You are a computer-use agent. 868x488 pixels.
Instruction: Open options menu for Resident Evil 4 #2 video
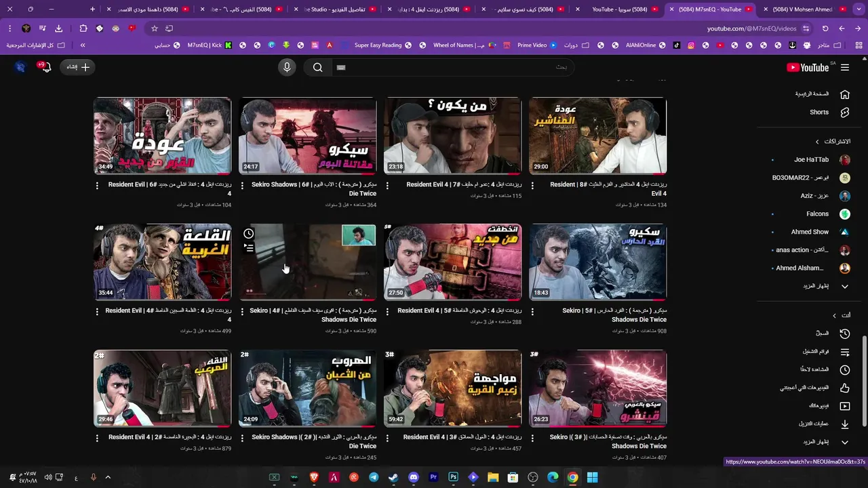pyautogui.click(x=97, y=438)
